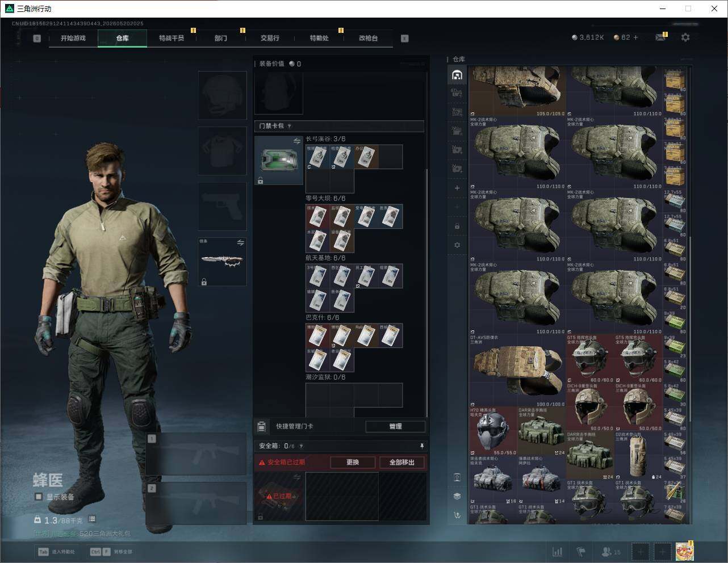
Task: Click the expired safe box thumbnail
Action: click(279, 497)
